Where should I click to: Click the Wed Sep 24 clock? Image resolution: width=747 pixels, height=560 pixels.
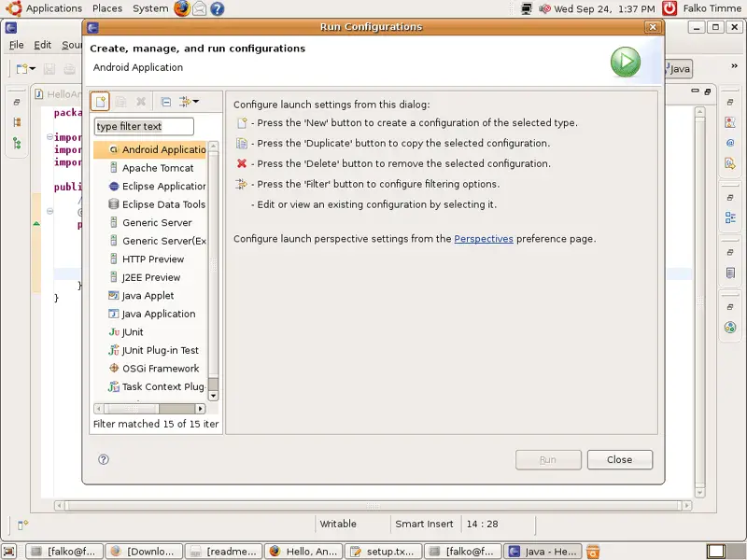604,8
